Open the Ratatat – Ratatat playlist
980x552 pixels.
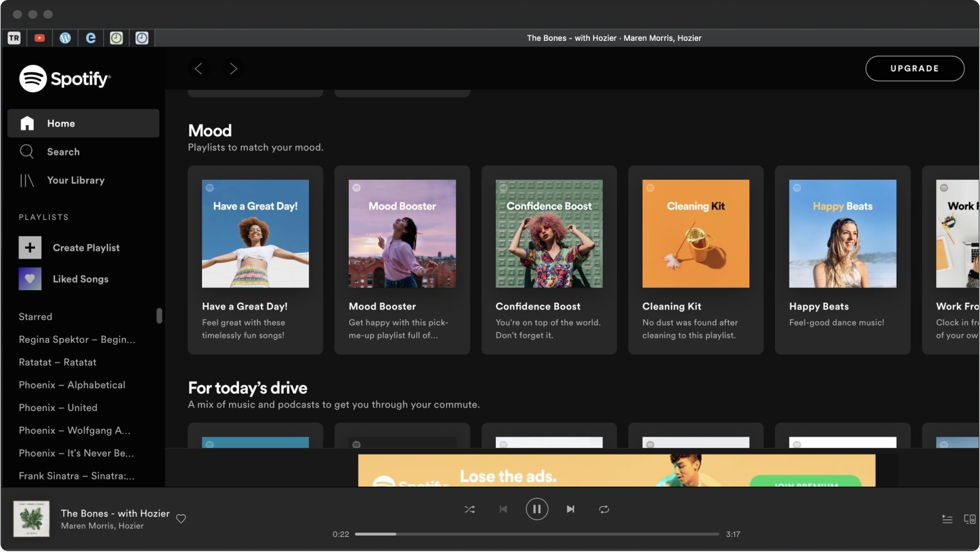point(58,362)
